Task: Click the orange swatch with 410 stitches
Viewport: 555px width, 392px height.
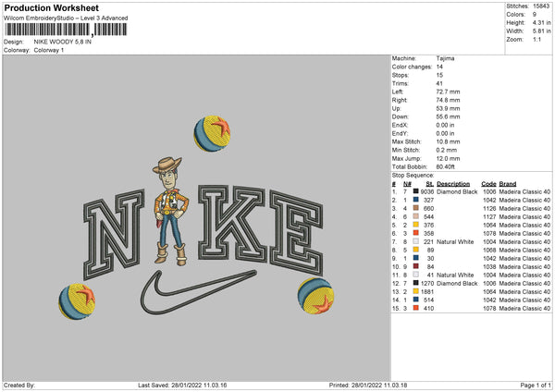Action: (x=416, y=308)
